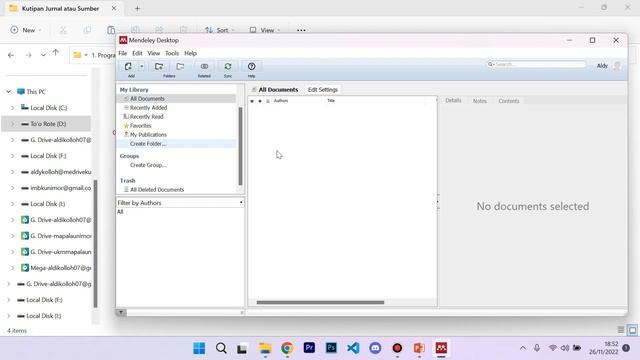This screenshot has height=360, width=640.
Task: Open the Tools menu in Mendeley
Action: [x=172, y=53]
